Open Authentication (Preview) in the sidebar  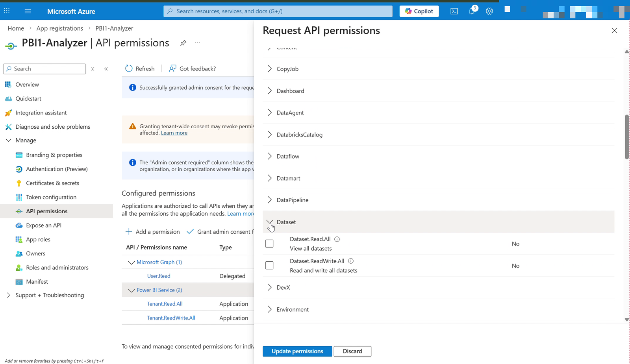pos(57,169)
